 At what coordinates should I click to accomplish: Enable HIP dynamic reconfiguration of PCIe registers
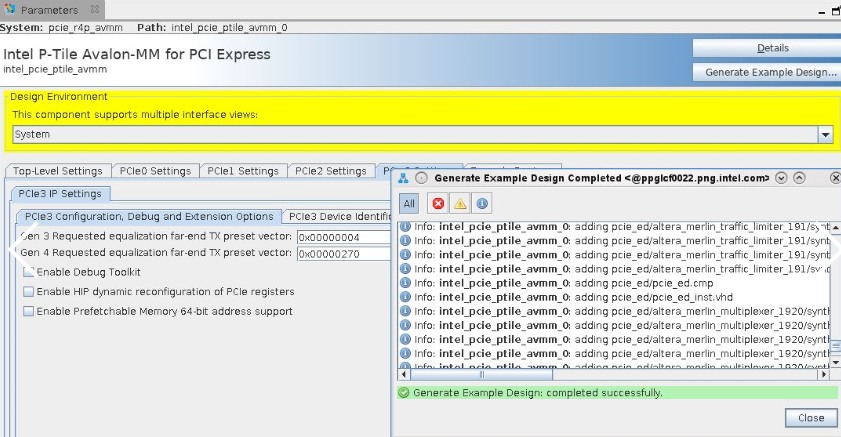[29, 292]
